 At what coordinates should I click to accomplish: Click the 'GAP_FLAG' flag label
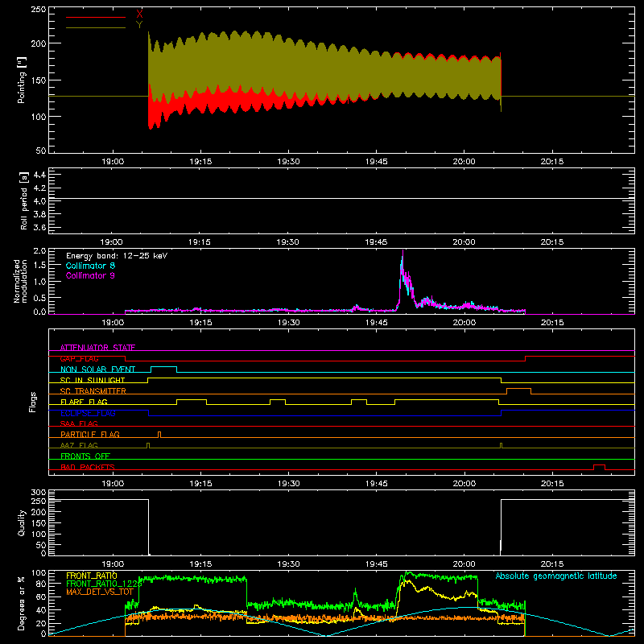click(x=79, y=358)
